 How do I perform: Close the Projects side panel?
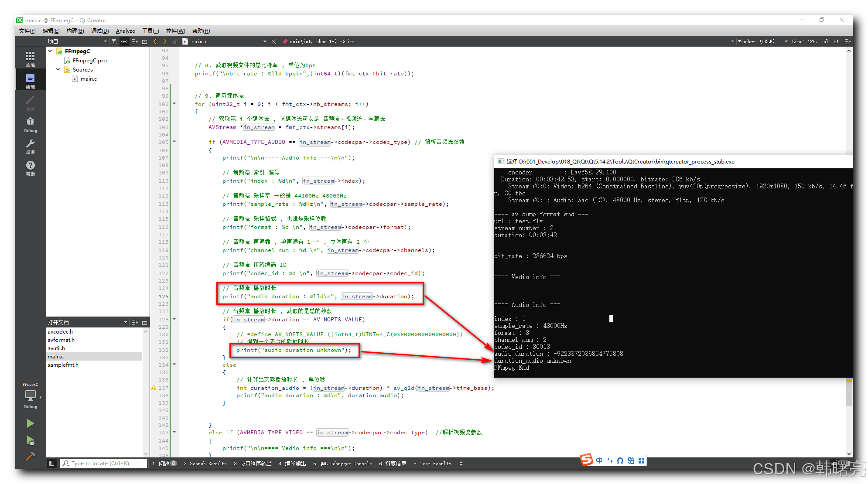tap(144, 41)
